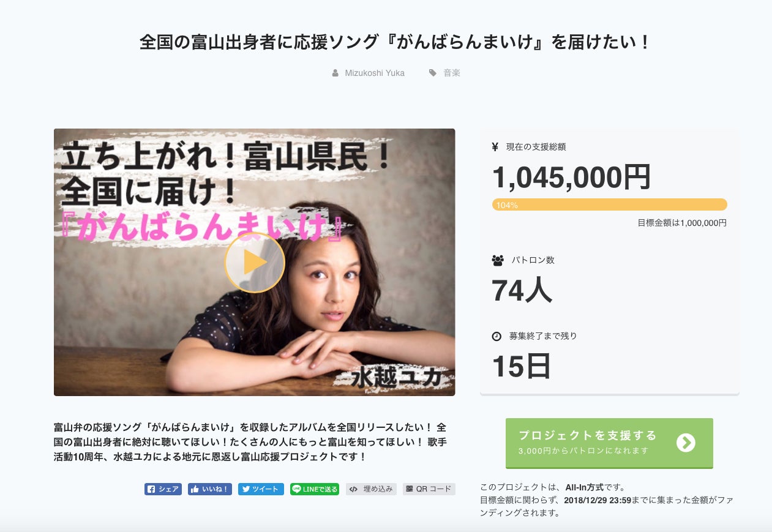The width and height of the screenshot is (772, 532).
Task: Click the 104% funding progress bar
Action: click(609, 204)
